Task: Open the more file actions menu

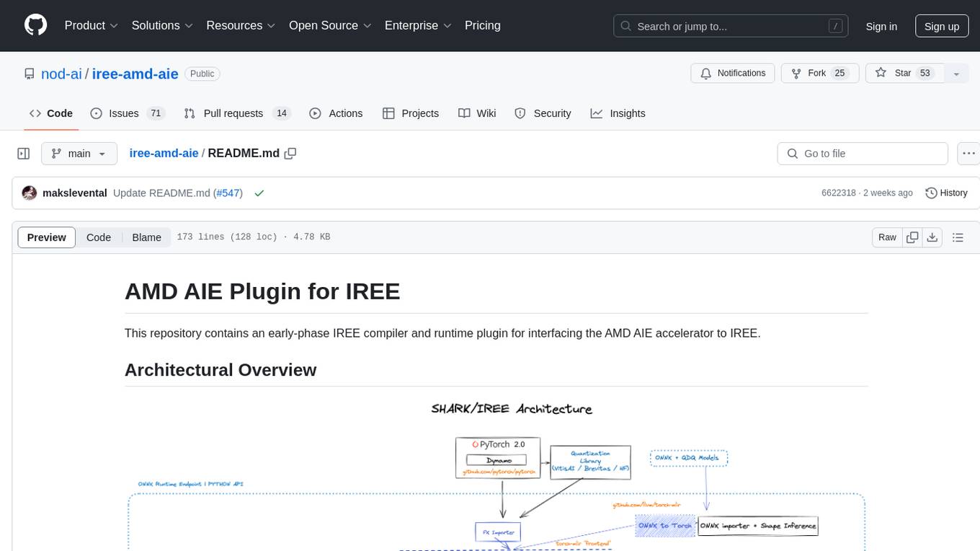Action: pyautogui.click(x=968, y=154)
